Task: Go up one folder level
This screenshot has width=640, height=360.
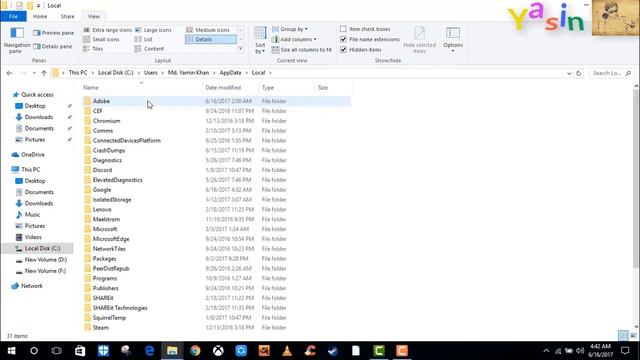Action: pyautogui.click(x=44, y=73)
